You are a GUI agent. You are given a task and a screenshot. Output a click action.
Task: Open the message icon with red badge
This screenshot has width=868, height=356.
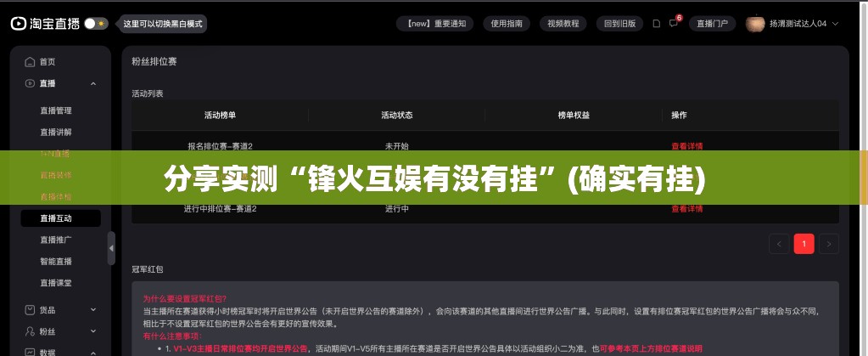[x=674, y=24]
